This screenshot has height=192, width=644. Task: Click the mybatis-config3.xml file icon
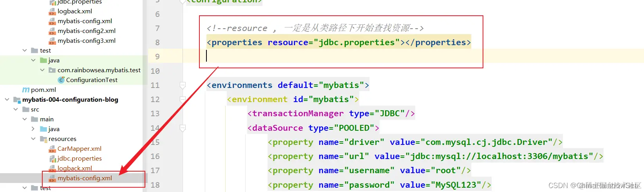pos(52,41)
